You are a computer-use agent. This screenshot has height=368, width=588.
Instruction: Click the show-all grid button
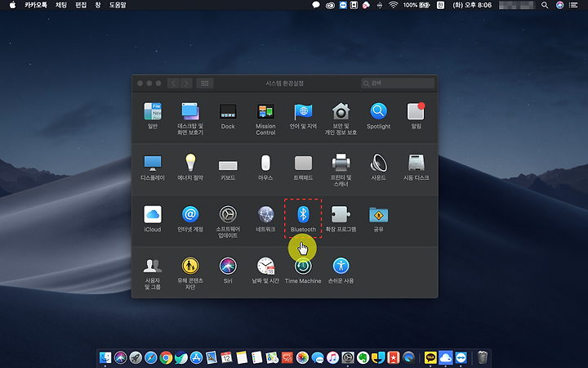point(205,83)
